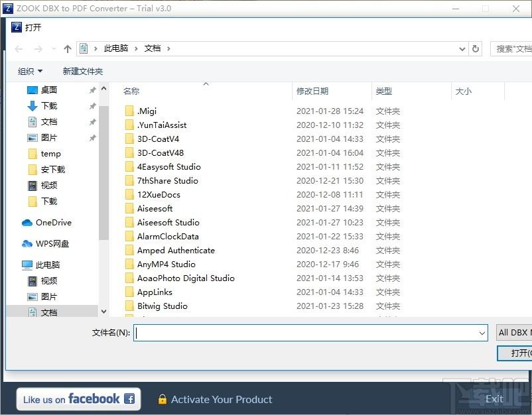Click the date 2021-01-28 15:24
Image resolution: width=532 pixels, height=415 pixels.
[x=330, y=111]
